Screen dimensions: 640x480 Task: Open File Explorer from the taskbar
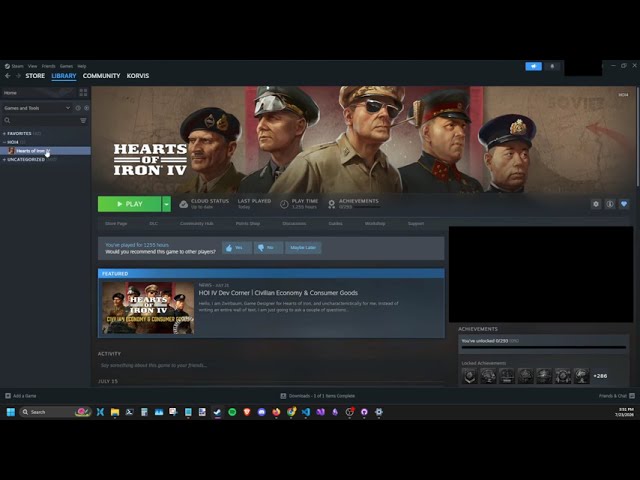coord(115,412)
